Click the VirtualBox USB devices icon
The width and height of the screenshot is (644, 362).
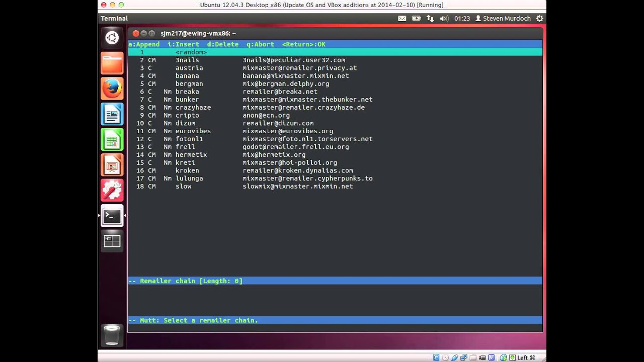[455, 357]
